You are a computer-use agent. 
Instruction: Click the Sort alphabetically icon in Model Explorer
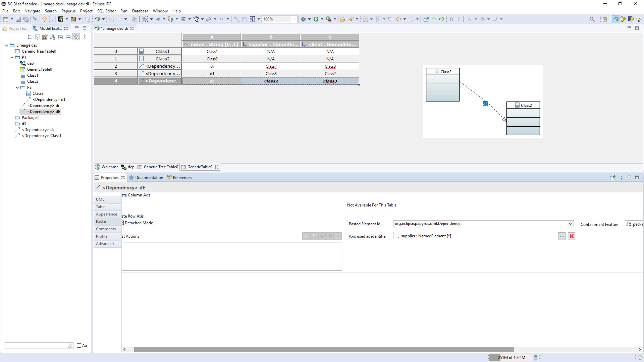point(53,37)
